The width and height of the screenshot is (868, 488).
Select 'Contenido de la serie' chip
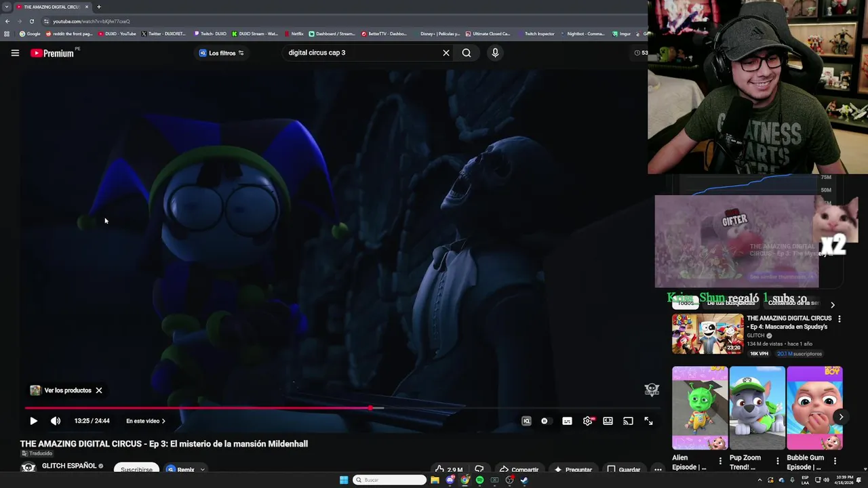pyautogui.click(x=793, y=303)
